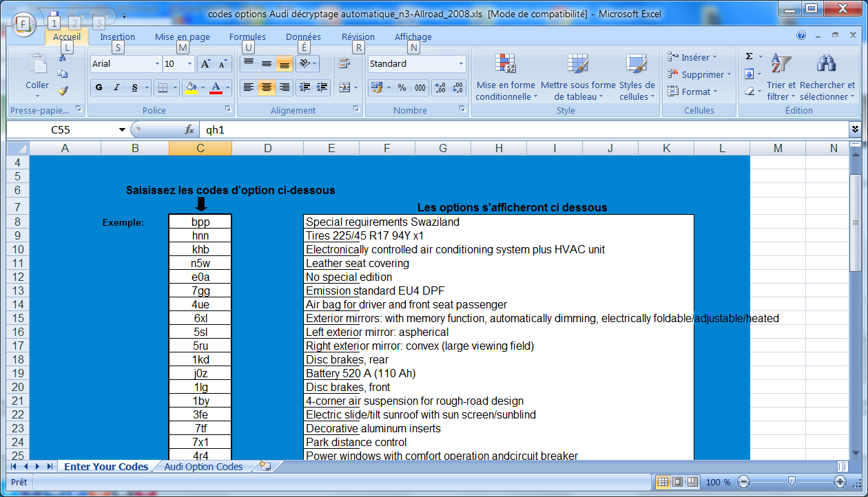Click the text orientation icon
Screen dimensions: 868x497
pos(304,64)
